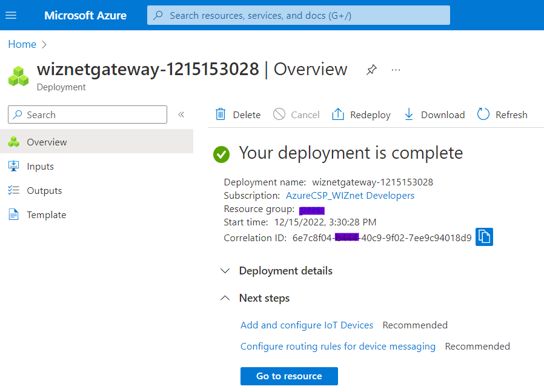Viewport: 544px width, 392px height.
Task: Click the Inputs monitor icon in sidebar
Action: 14,166
